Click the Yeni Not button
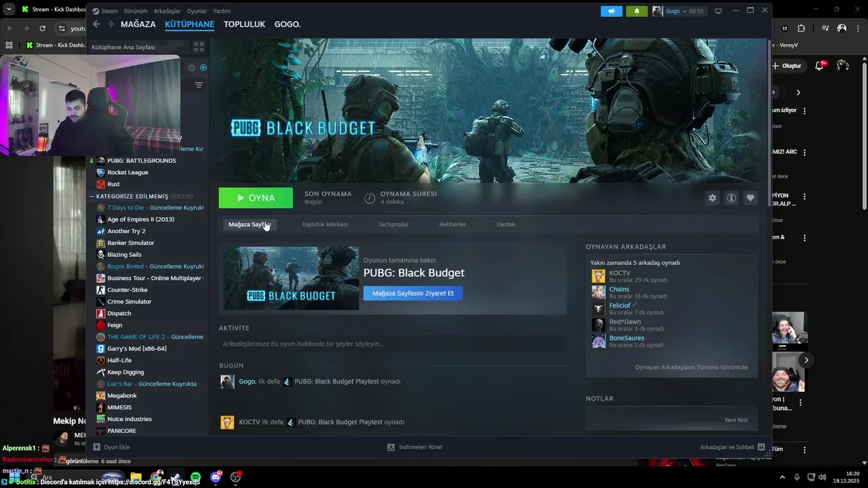Image resolution: width=868 pixels, height=488 pixels. pos(736,420)
